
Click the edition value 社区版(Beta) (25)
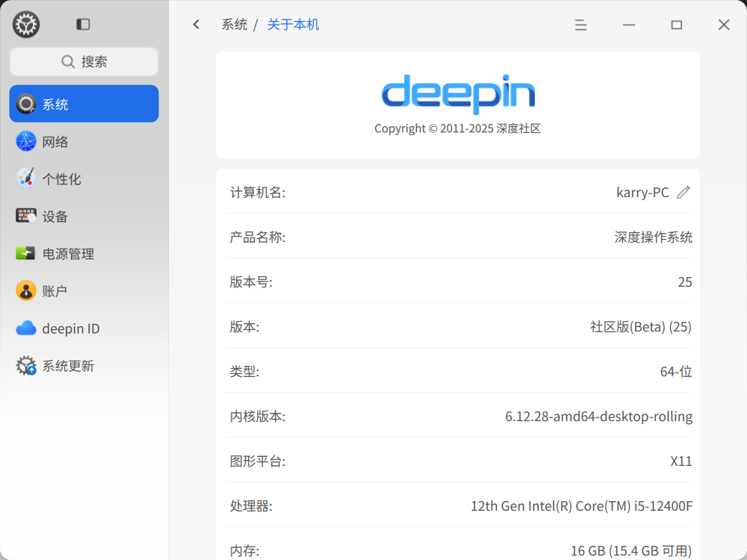[x=641, y=327]
